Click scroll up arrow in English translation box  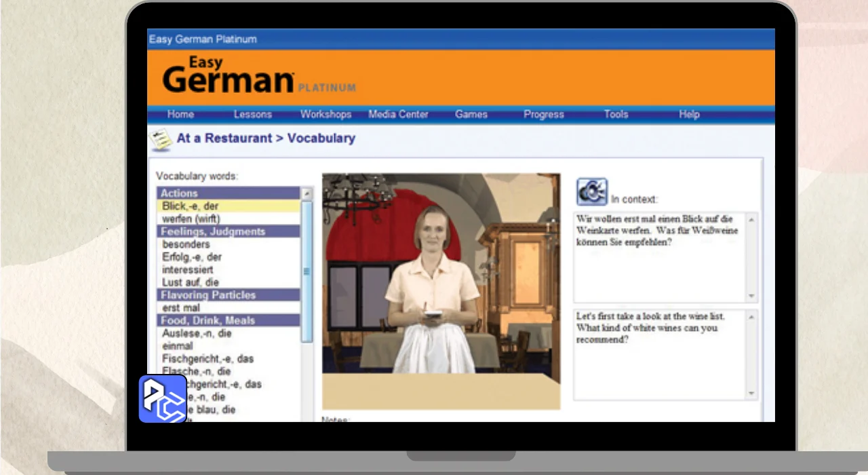click(751, 316)
